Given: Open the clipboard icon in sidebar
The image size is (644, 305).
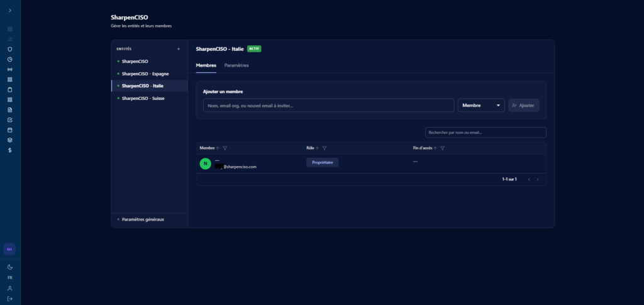Looking at the screenshot, I should [x=10, y=89].
